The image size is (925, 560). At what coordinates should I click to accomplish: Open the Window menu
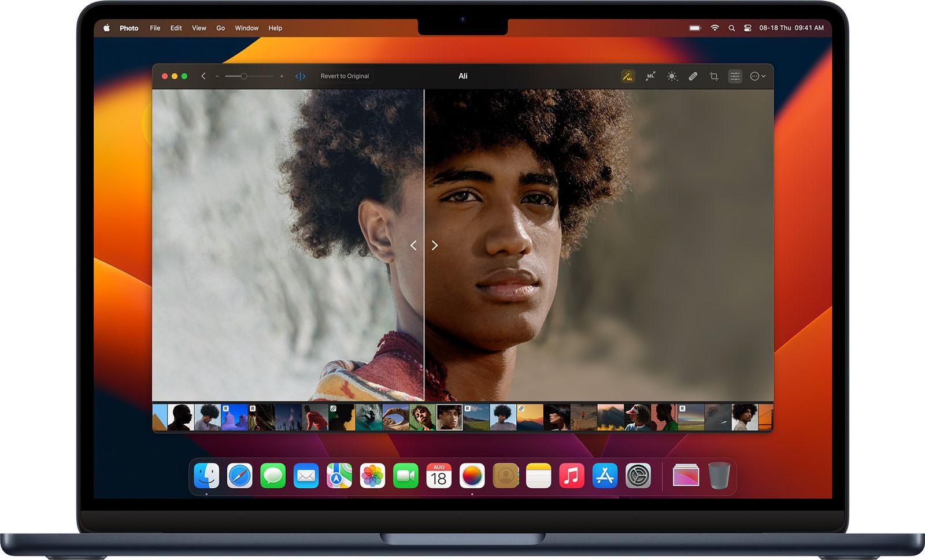246,28
